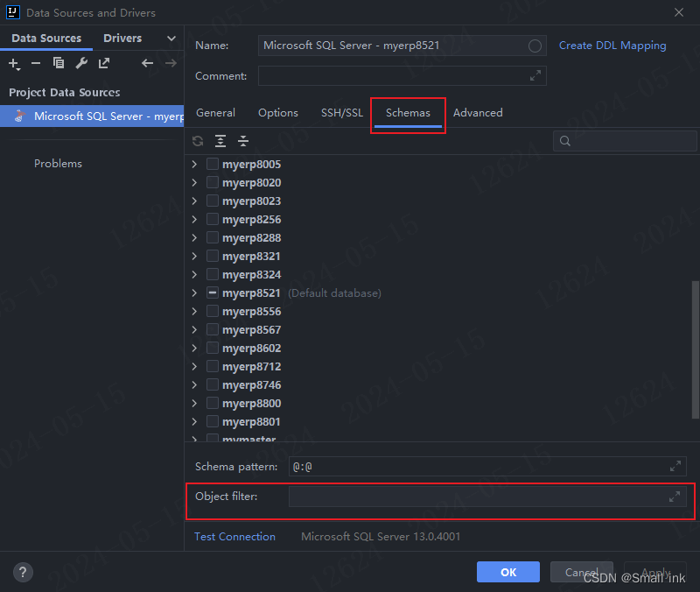The height and width of the screenshot is (592, 700).
Task: Switch to the Data Sources tab
Action: (46, 39)
